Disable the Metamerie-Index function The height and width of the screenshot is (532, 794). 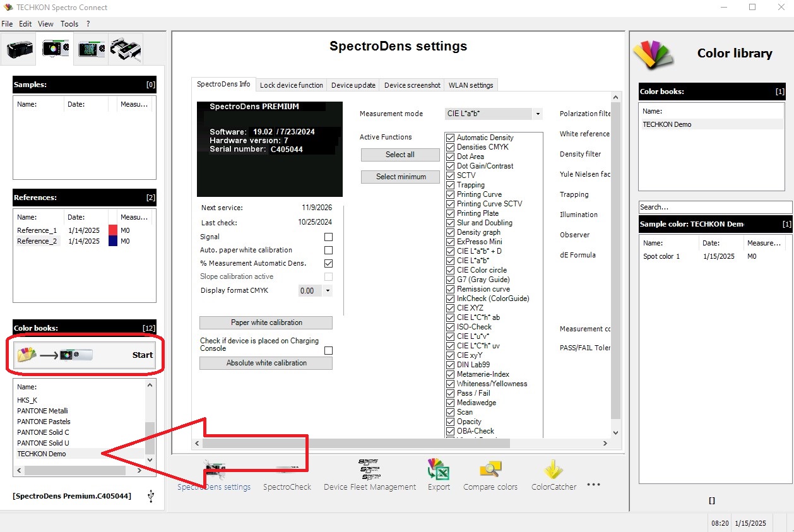click(450, 374)
